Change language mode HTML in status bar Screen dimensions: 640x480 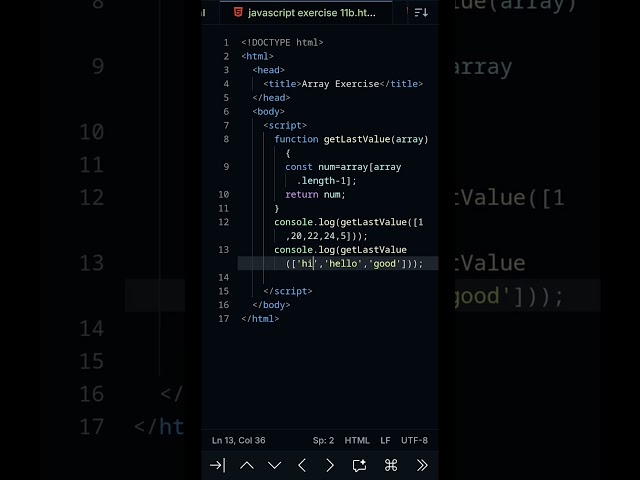click(357, 440)
